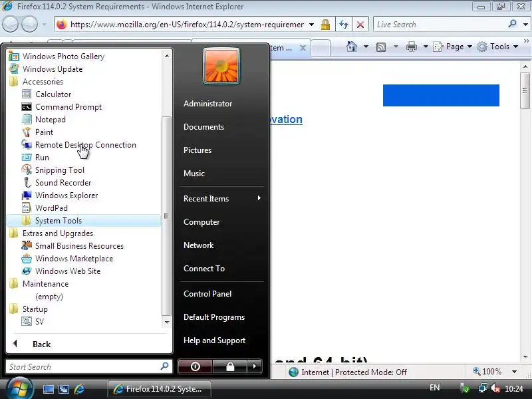Click the network tray icon
This screenshot has height=399, width=532.
[x=483, y=388]
